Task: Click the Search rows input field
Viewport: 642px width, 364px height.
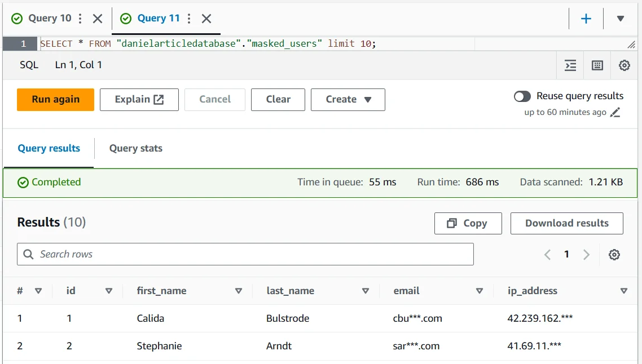Action: [x=245, y=254]
